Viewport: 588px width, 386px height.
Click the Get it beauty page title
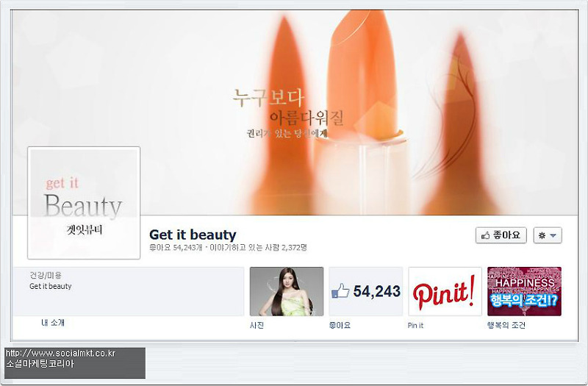coord(193,235)
